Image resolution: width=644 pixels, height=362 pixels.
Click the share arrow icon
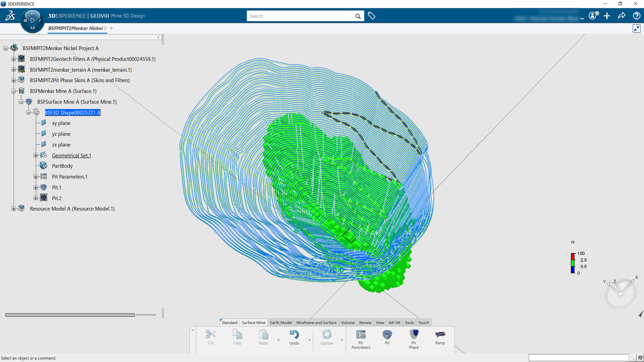click(622, 16)
